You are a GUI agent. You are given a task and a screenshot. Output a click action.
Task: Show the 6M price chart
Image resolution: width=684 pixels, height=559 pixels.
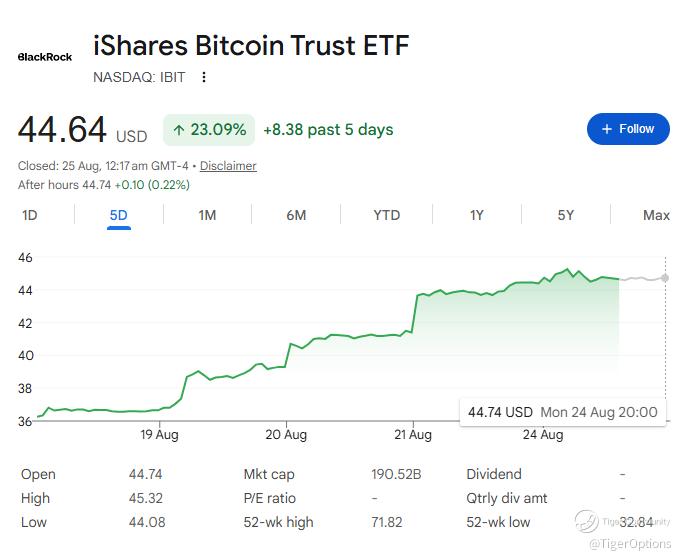point(296,215)
